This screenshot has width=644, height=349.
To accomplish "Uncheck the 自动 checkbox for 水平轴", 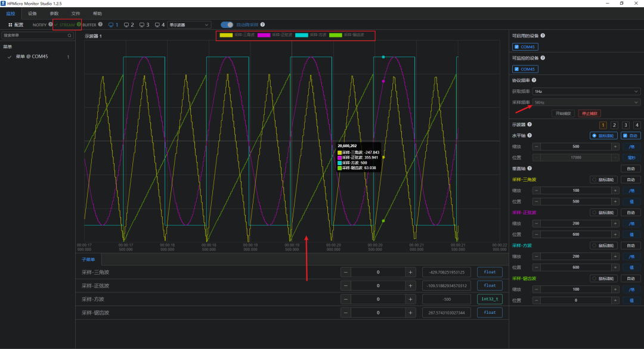I will click(x=624, y=136).
